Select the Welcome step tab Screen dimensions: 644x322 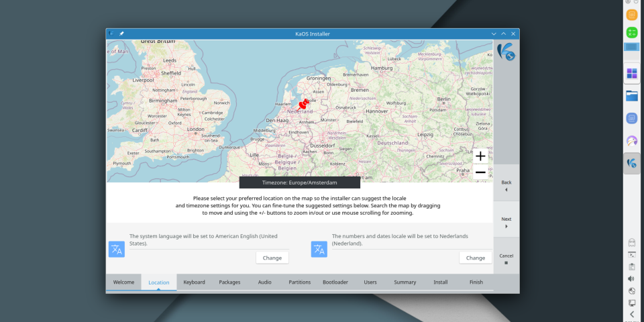pyautogui.click(x=123, y=282)
